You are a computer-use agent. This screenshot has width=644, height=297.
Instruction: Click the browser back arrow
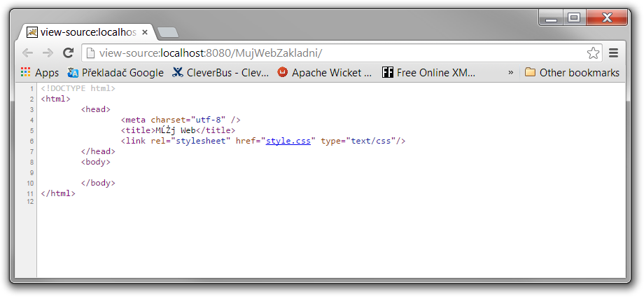(x=27, y=53)
